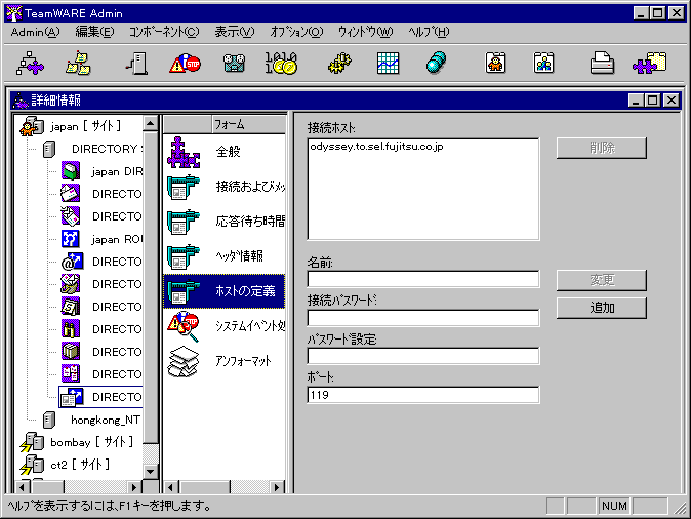Open the オプション(O) menu
691x519 pixels.
click(x=297, y=32)
